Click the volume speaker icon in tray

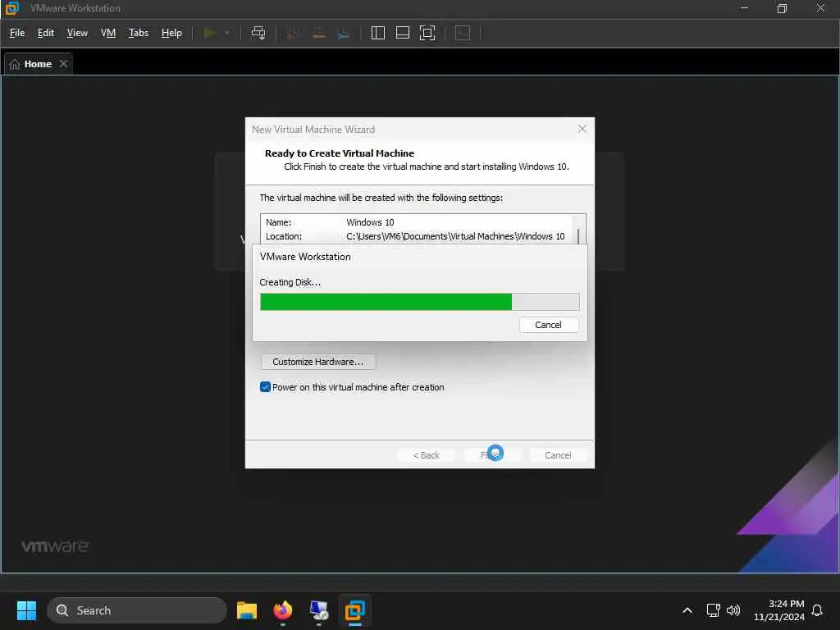tap(733, 610)
